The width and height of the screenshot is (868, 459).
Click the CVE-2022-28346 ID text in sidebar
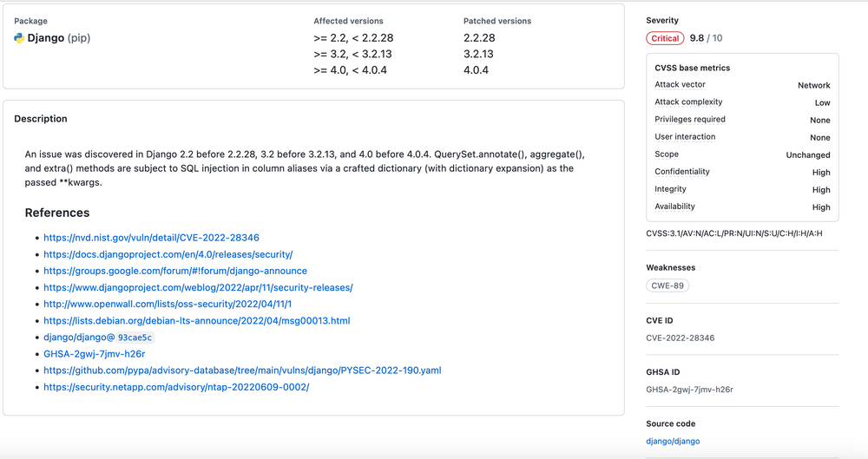pos(680,338)
